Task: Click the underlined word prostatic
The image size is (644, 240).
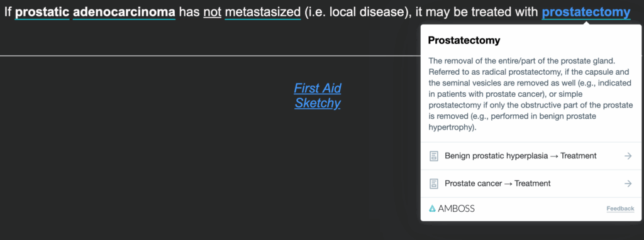Action: coord(42,13)
